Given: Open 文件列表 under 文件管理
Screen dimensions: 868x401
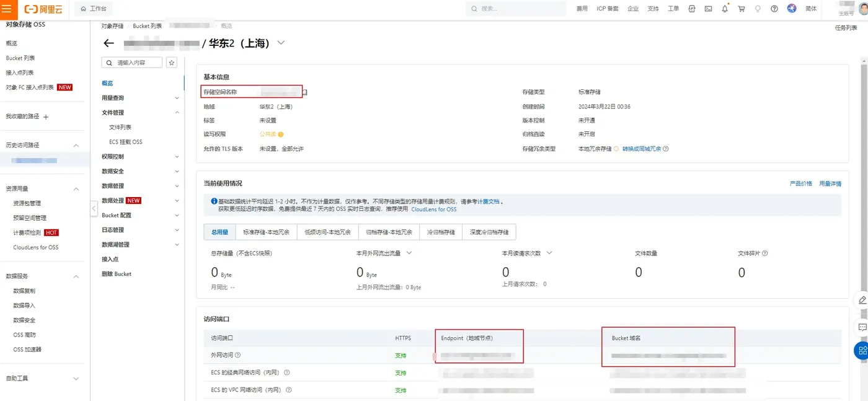Looking at the screenshot, I should pyautogui.click(x=120, y=127).
